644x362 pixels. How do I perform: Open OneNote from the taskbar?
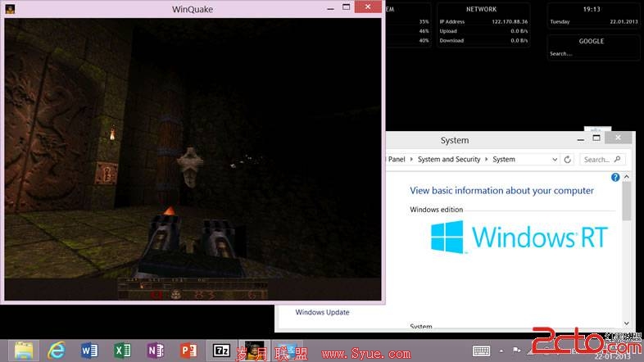155,351
